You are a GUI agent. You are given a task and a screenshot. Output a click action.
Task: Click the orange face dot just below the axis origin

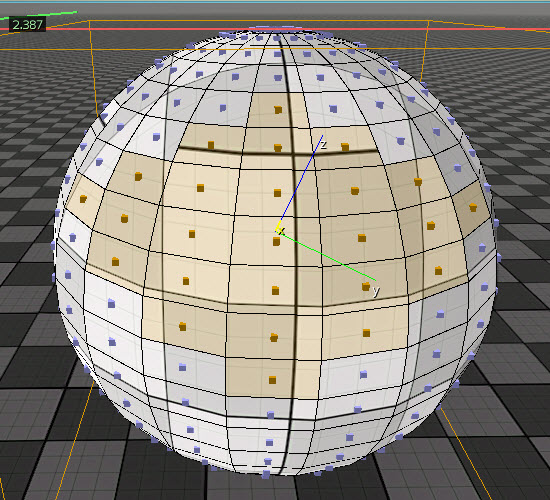click(276, 241)
